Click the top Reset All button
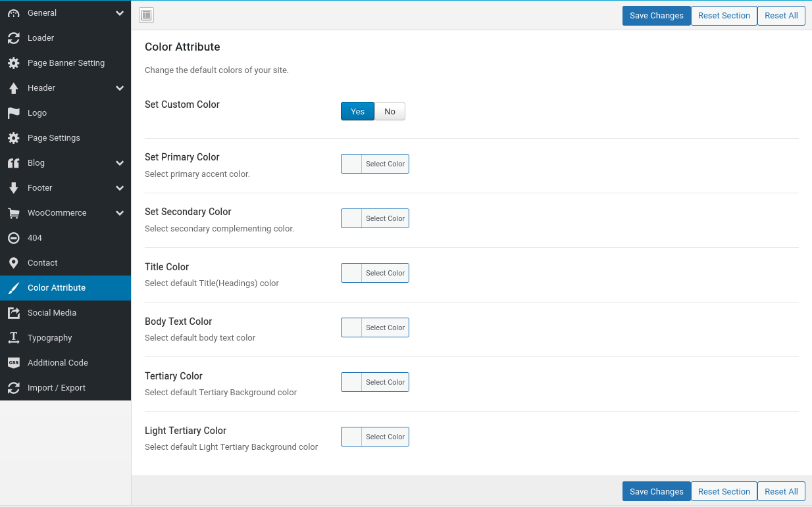Screen dimensions: 812x507 click(781, 16)
